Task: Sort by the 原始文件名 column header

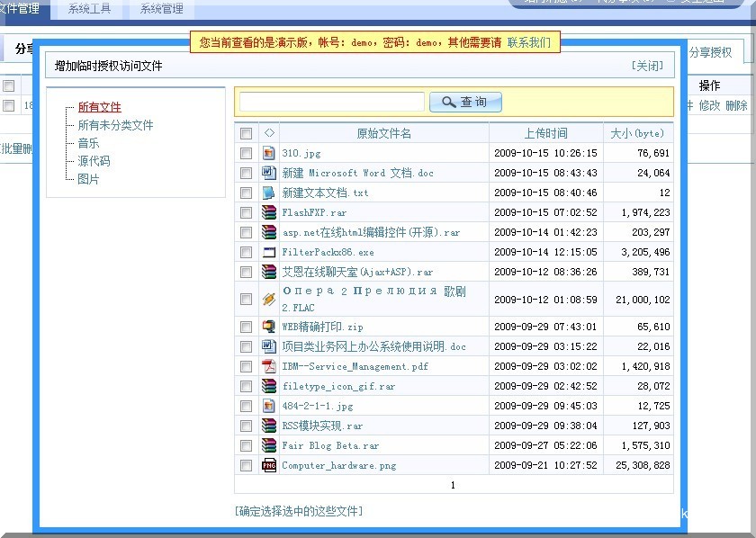Action: [x=383, y=133]
